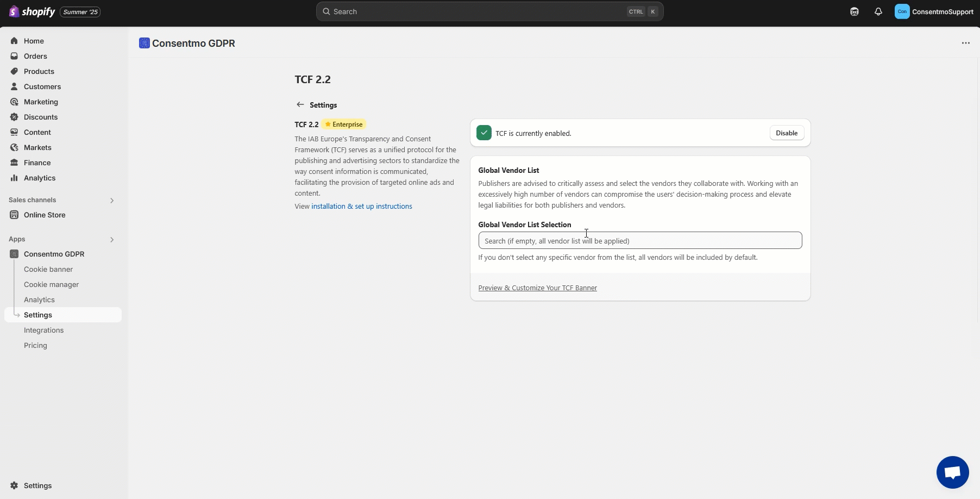Click the Markets globe icon

14,147
